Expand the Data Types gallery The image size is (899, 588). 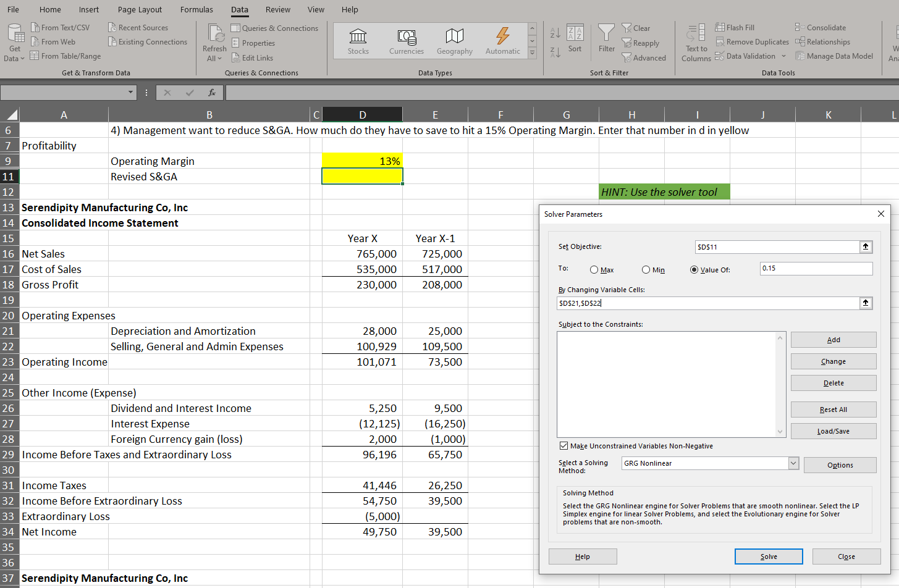click(532, 54)
